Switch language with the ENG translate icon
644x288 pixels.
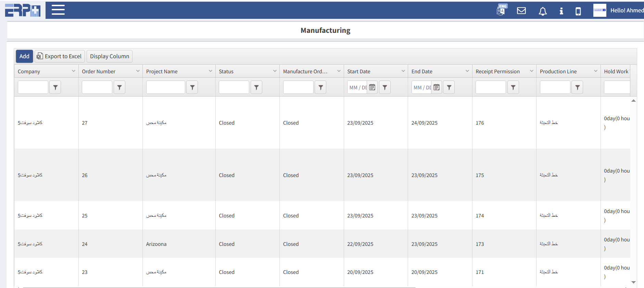tap(501, 10)
